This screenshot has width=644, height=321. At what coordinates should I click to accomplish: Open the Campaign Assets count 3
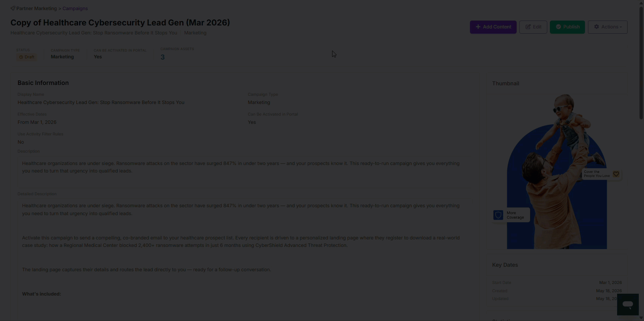pos(162,57)
